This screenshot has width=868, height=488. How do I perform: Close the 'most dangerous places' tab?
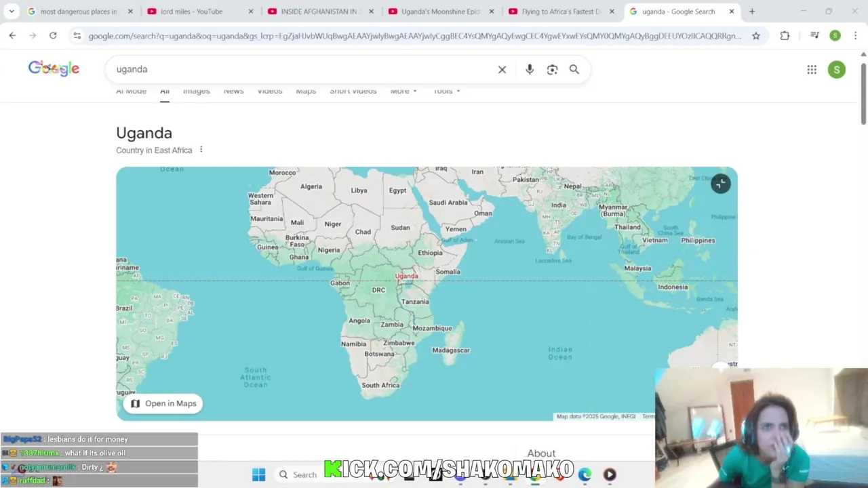(x=131, y=12)
